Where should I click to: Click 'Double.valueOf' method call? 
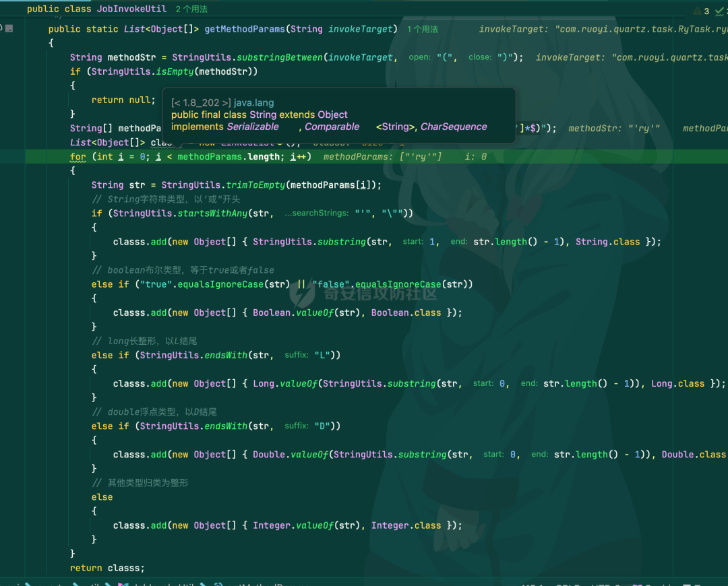point(291,455)
